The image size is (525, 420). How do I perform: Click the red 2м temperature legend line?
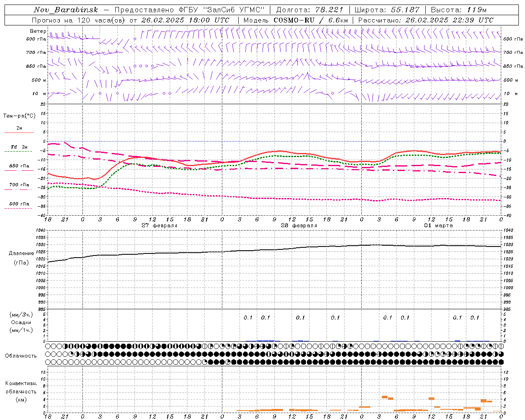pyautogui.click(x=19, y=132)
